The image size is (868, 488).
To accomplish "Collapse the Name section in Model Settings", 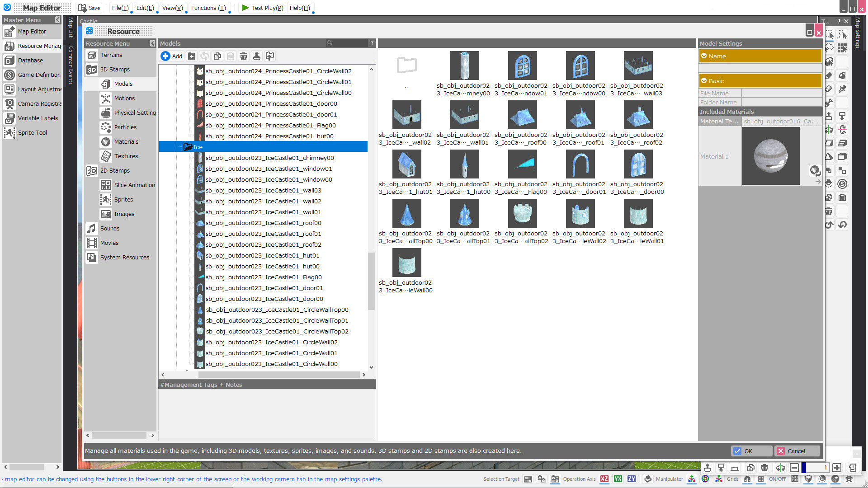I will [x=704, y=56].
